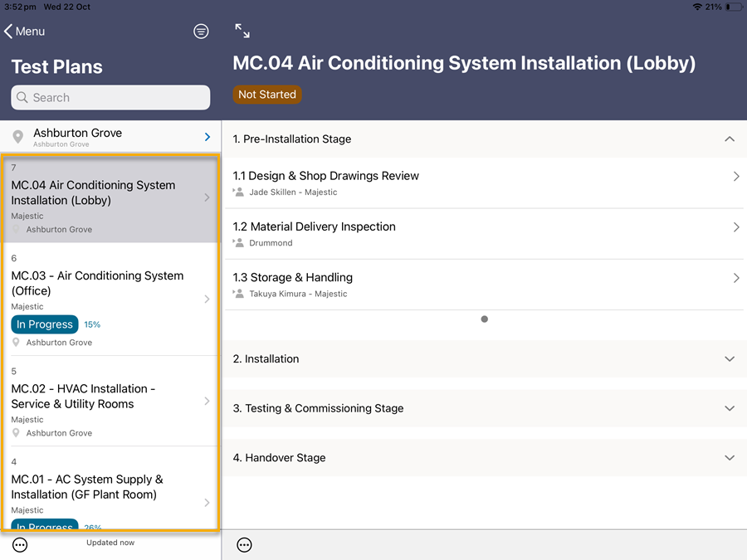747x560 pixels.
Task: Open the 1.3 Storage & Handling item
Action: pyautogui.click(x=484, y=285)
